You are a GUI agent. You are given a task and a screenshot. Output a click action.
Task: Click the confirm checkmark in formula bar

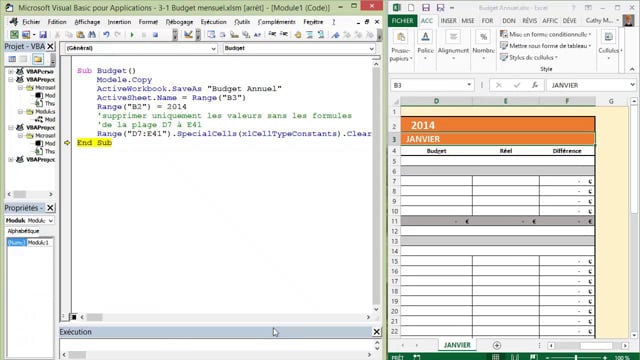(x=517, y=85)
